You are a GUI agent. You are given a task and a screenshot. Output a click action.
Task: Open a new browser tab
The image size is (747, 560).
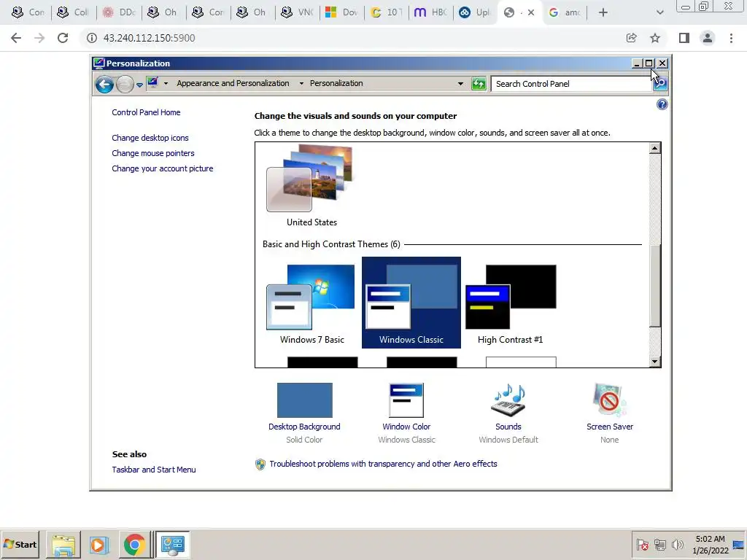(603, 12)
